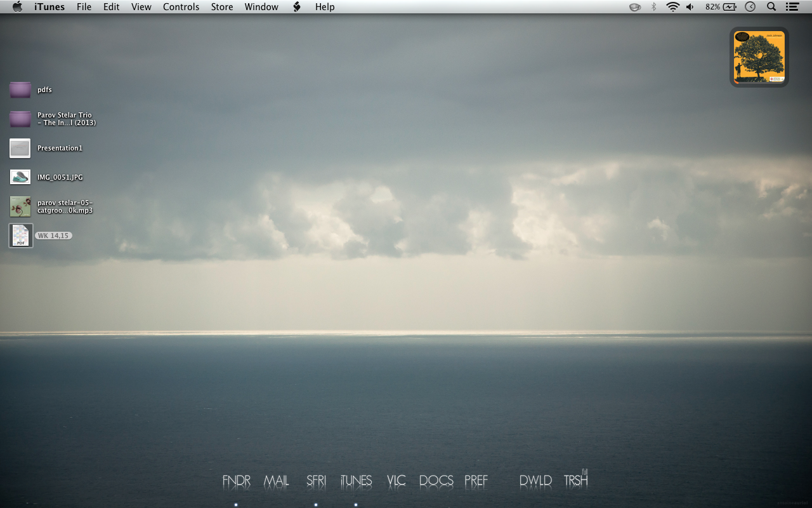
Task: Open the Controls menu
Action: (181, 7)
